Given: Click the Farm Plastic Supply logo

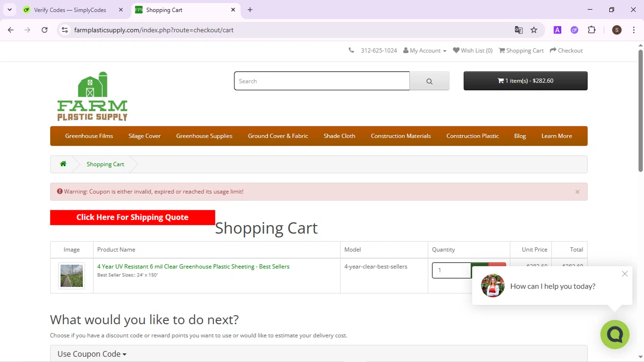Looking at the screenshot, I should tap(92, 96).
